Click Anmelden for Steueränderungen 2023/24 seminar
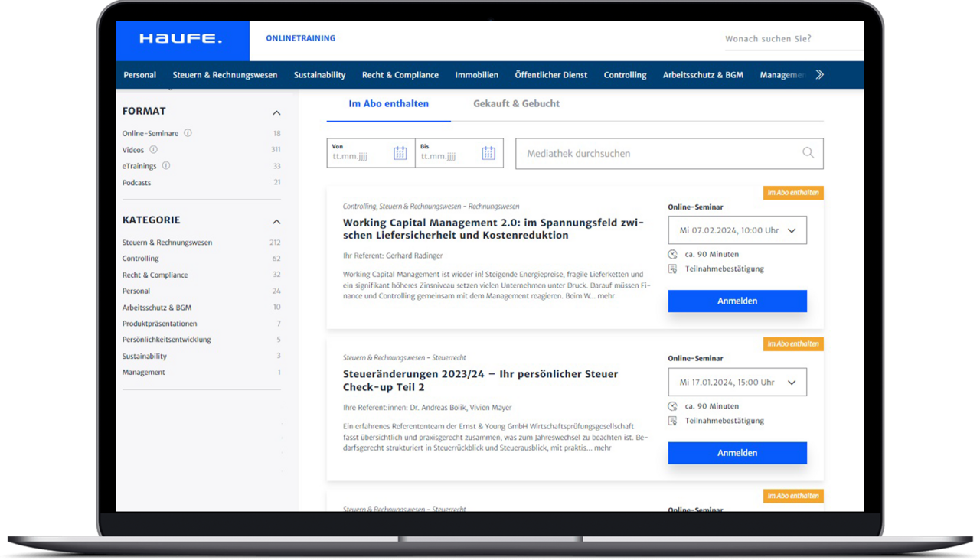The height and width of the screenshot is (560, 980). [x=737, y=453]
